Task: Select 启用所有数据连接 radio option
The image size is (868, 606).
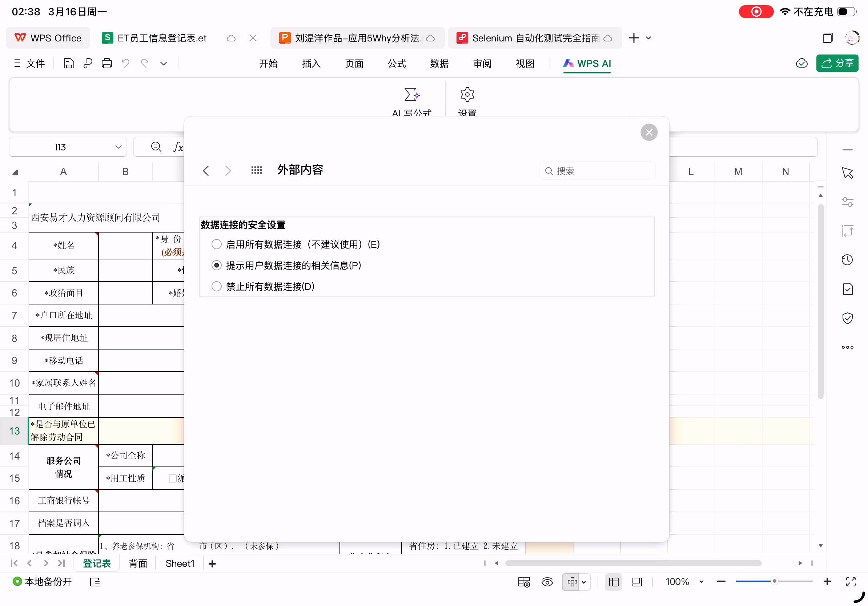Action: (x=217, y=245)
